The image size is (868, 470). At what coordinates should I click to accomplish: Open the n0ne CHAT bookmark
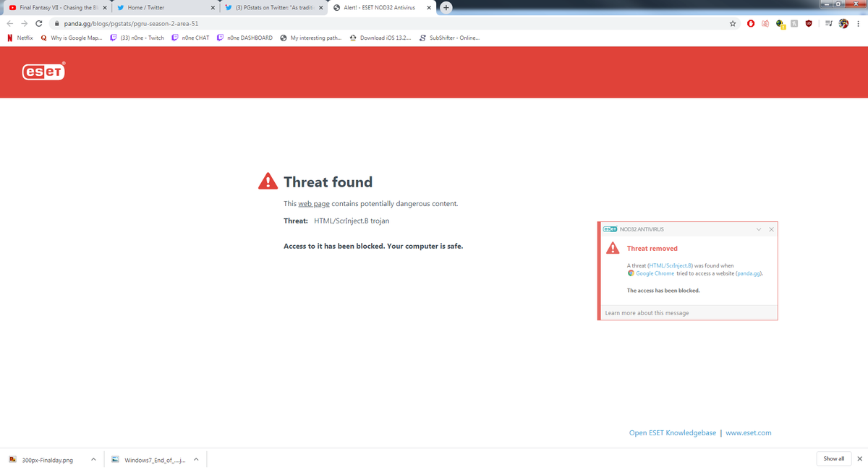(191, 38)
